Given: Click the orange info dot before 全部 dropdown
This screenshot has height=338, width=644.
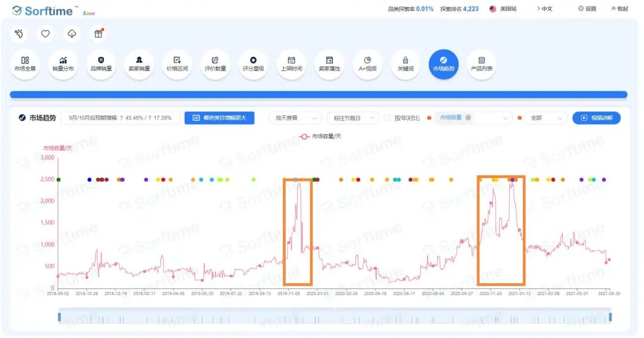Looking at the screenshot, I should (x=519, y=118).
